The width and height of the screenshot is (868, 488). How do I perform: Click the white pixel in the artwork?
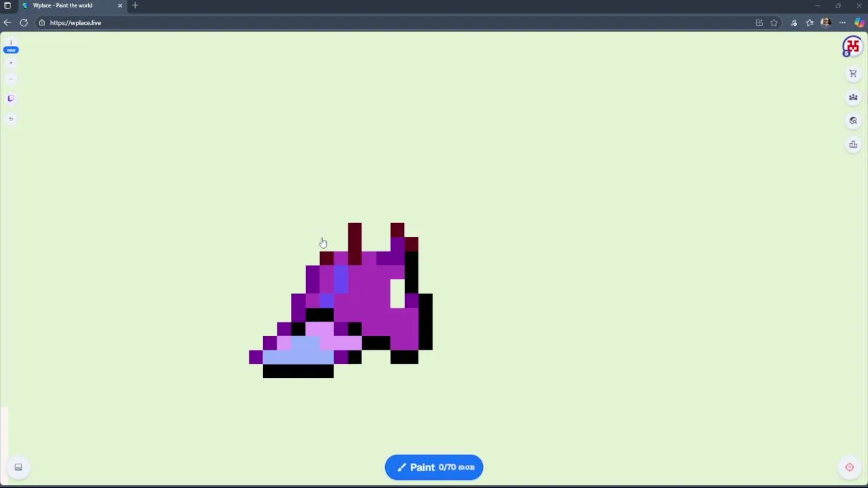click(x=397, y=293)
